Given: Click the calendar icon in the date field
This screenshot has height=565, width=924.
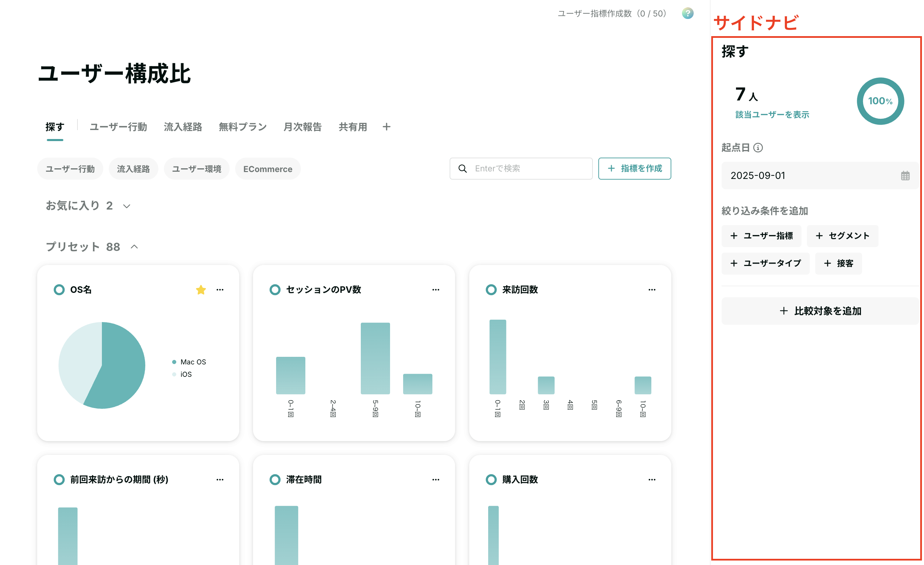Looking at the screenshot, I should click(905, 175).
